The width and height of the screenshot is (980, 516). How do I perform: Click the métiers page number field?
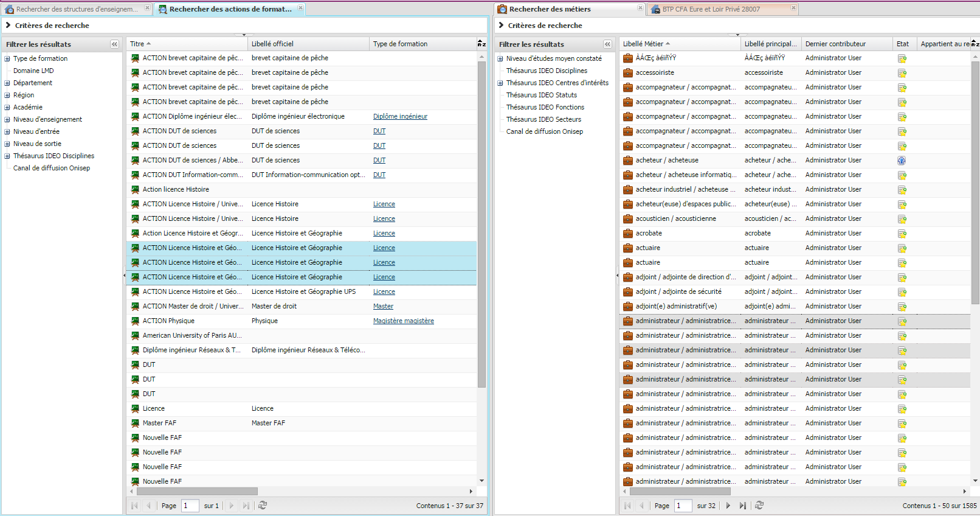coord(683,506)
